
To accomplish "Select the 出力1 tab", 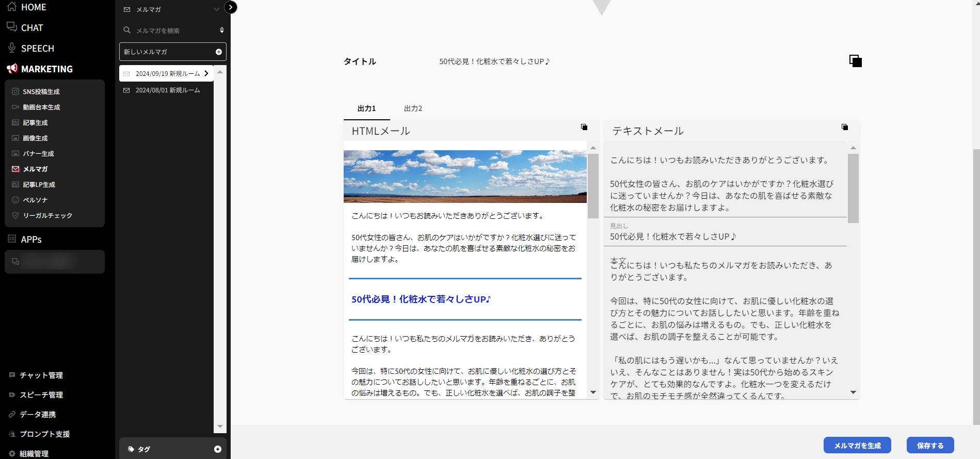I will coord(366,108).
